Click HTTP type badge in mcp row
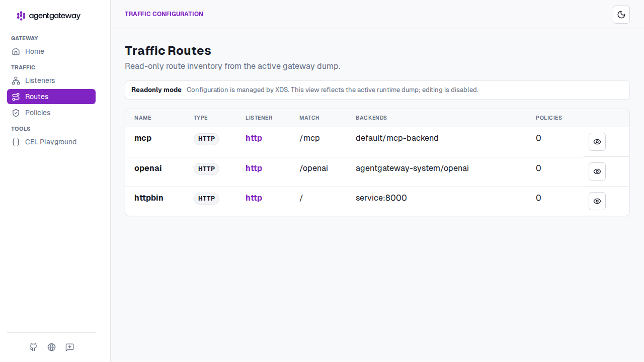The image size is (644, 362). tap(206, 139)
